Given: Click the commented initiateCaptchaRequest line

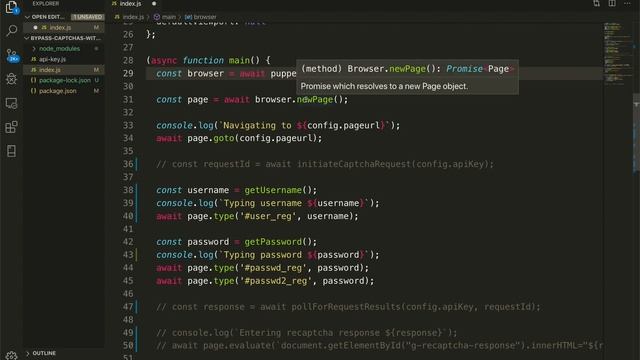Looking at the screenshot, I should pos(325,164).
